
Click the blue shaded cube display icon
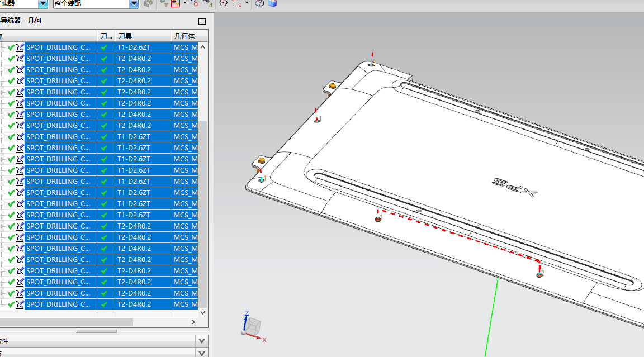(272, 3)
